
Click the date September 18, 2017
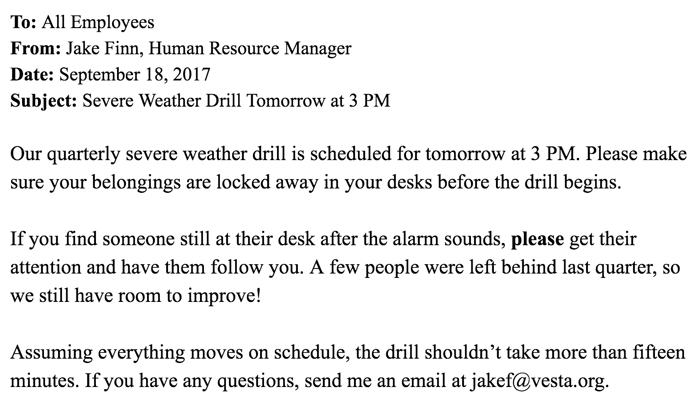[x=136, y=73]
